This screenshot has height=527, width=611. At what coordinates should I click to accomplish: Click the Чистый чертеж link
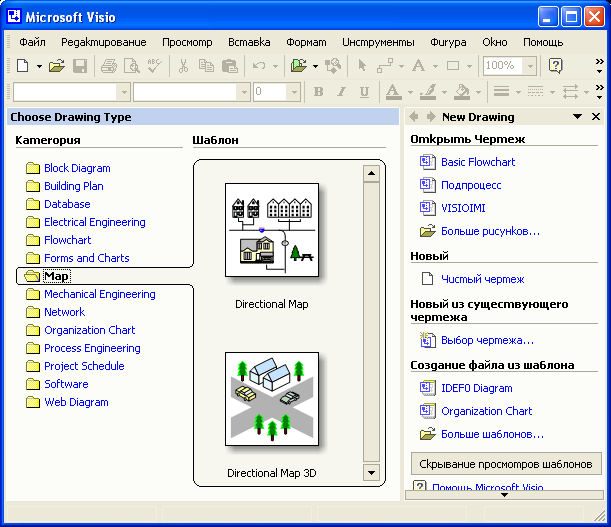click(482, 279)
